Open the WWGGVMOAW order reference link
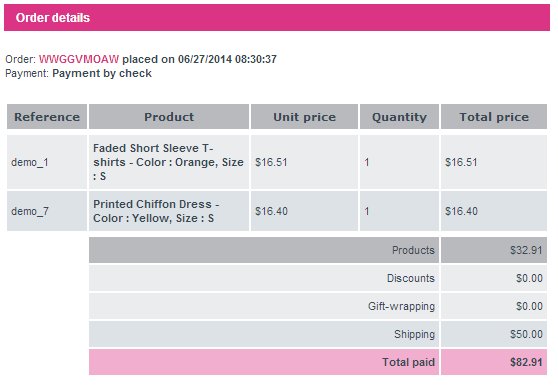 (79, 59)
